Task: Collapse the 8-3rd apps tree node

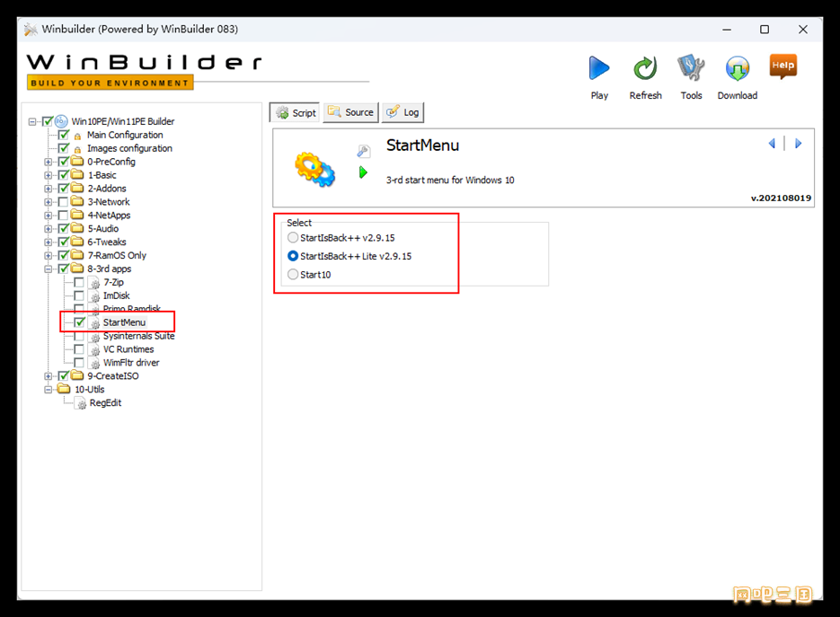Action: click(49, 269)
